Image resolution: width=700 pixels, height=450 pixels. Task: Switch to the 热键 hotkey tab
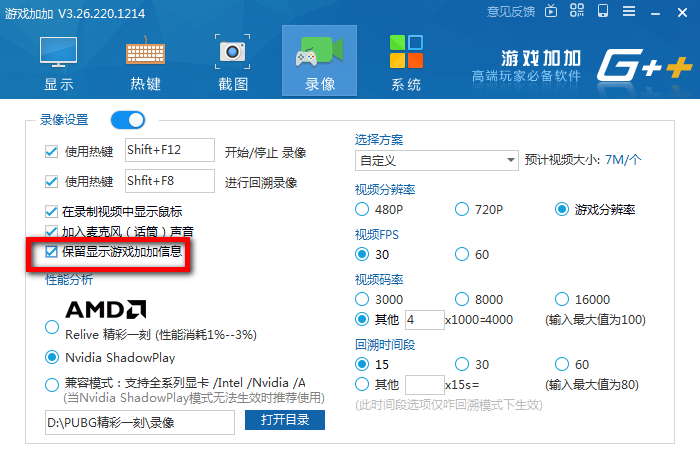[x=145, y=62]
